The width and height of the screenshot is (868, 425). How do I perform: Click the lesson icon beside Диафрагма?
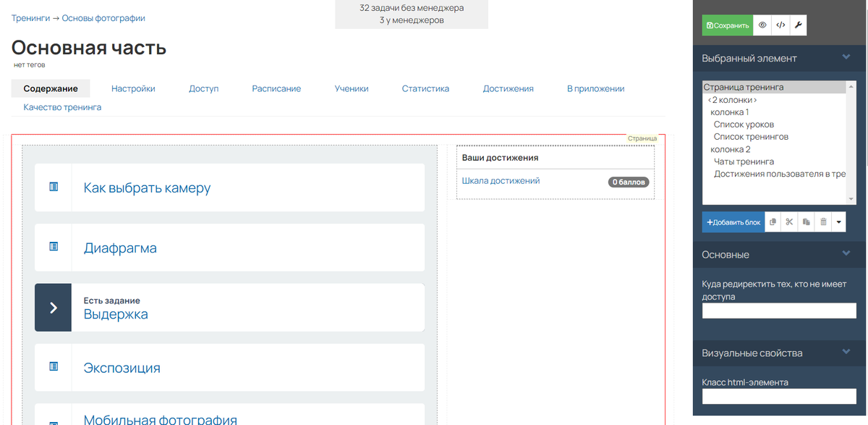(54, 247)
